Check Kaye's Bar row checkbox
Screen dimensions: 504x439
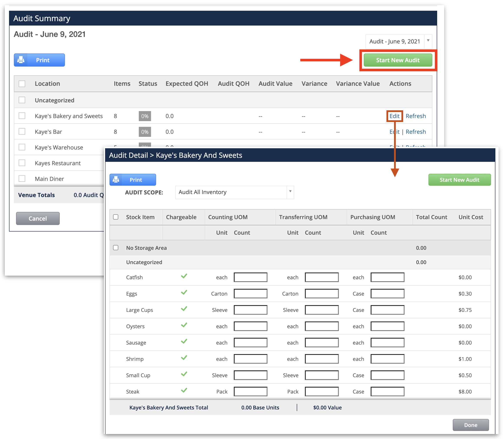click(x=22, y=131)
